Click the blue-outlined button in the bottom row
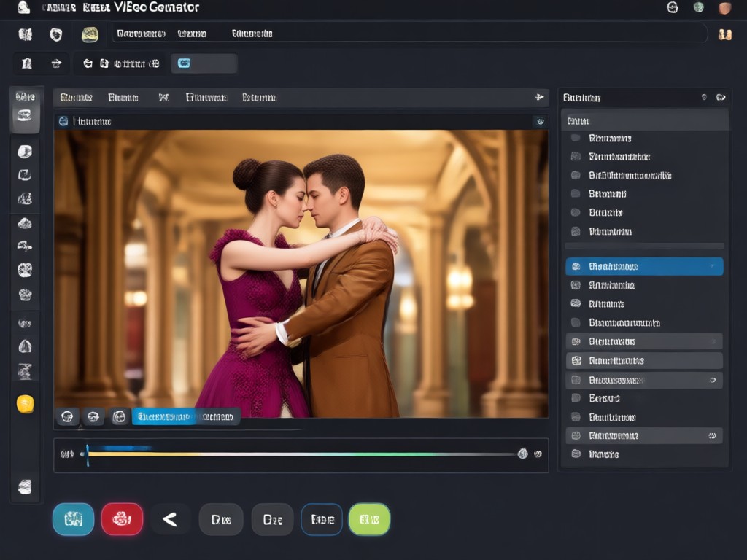 tap(322, 519)
